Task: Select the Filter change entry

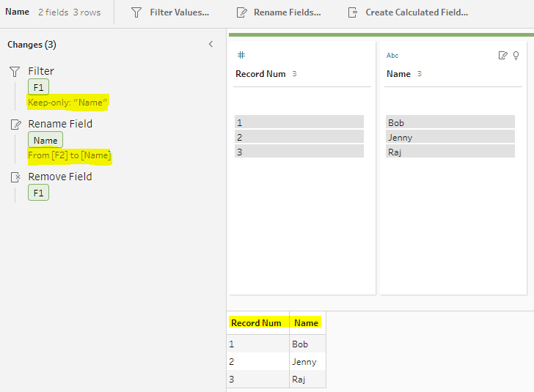Action: pyautogui.click(x=41, y=71)
